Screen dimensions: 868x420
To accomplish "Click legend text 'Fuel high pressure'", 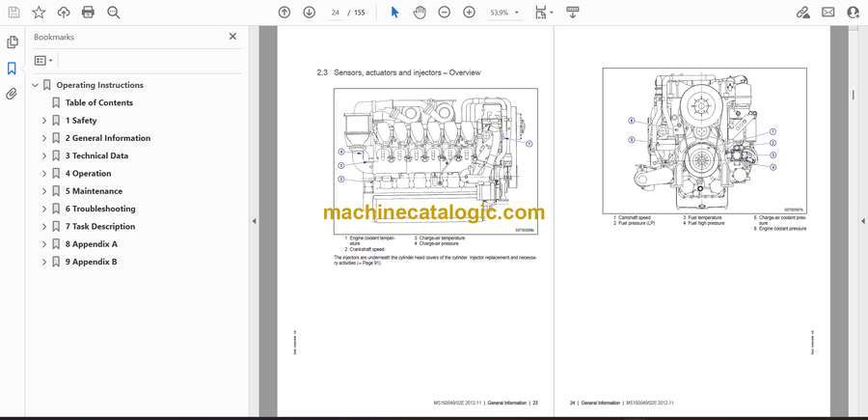I will coord(706,223).
